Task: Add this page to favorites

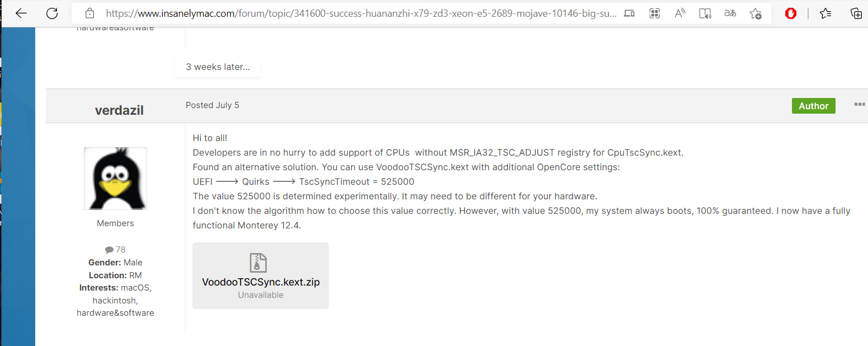Action: tap(756, 13)
